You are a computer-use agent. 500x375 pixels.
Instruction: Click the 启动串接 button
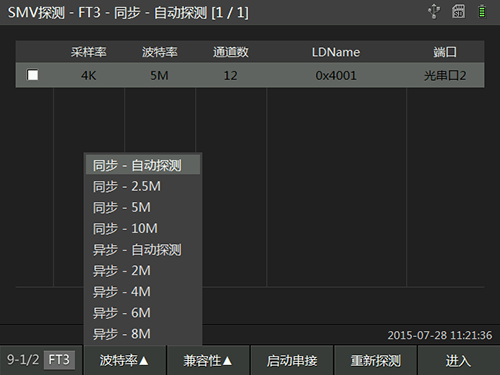pyautogui.click(x=292, y=360)
